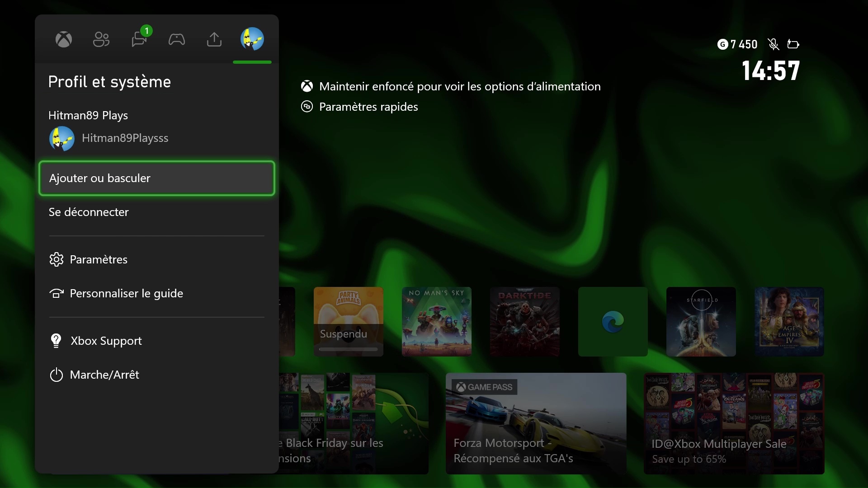Click the muted microphone status icon

coord(774,44)
